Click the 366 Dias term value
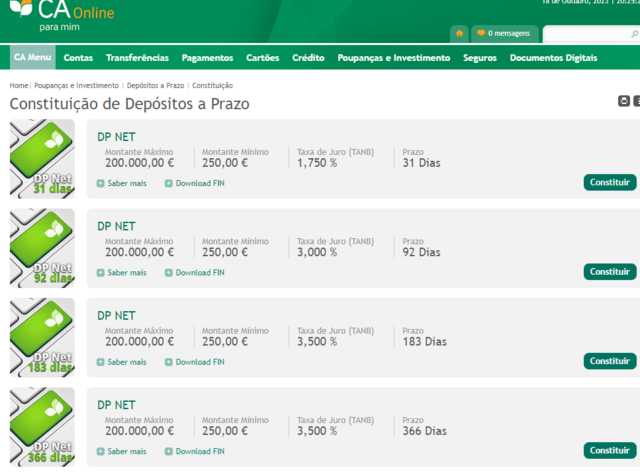The height and width of the screenshot is (472, 640). (424, 431)
